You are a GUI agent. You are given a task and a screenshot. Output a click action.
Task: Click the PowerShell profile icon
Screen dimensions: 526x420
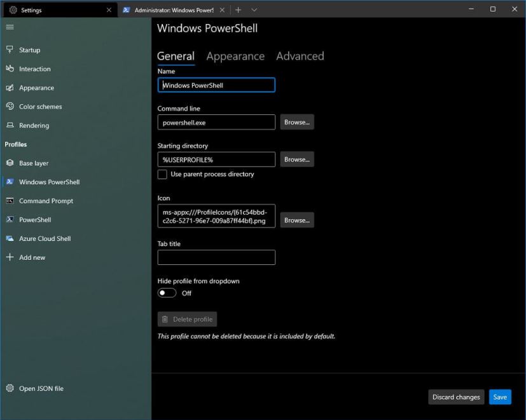(10, 220)
